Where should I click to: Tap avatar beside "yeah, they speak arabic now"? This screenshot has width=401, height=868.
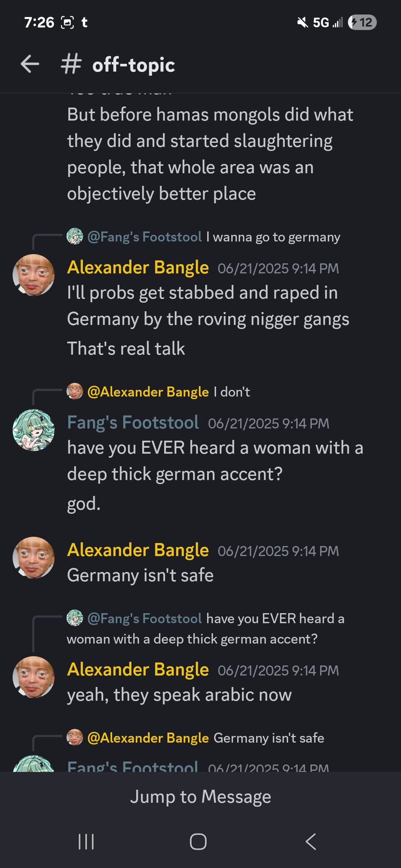(33, 677)
